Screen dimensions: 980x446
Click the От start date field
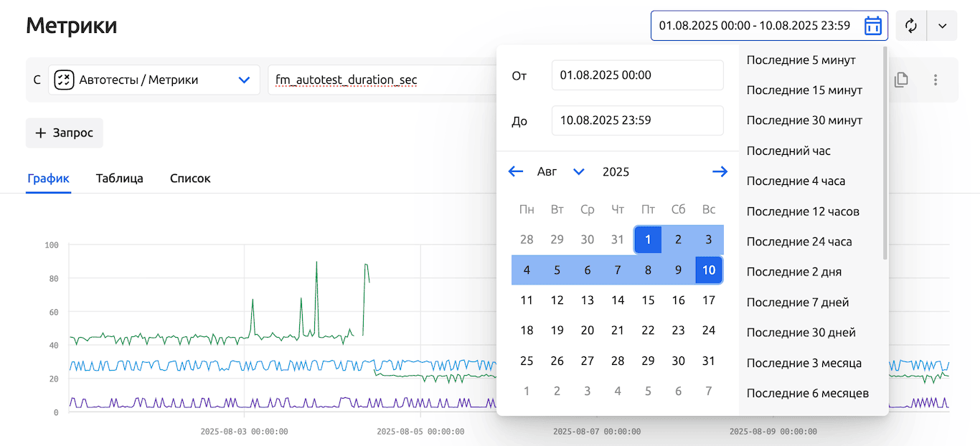coord(637,75)
